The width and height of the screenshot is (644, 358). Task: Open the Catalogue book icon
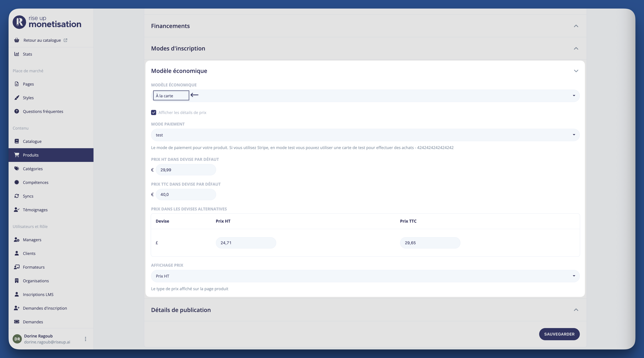(16, 141)
